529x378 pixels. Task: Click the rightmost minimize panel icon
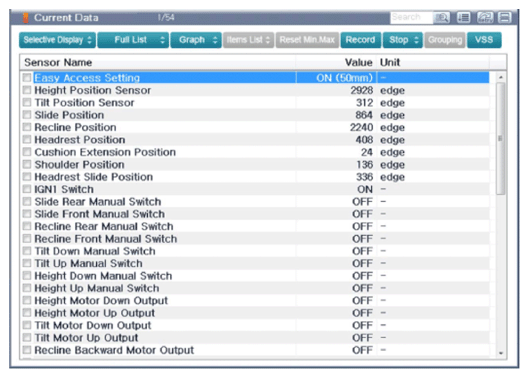pos(505,17)
